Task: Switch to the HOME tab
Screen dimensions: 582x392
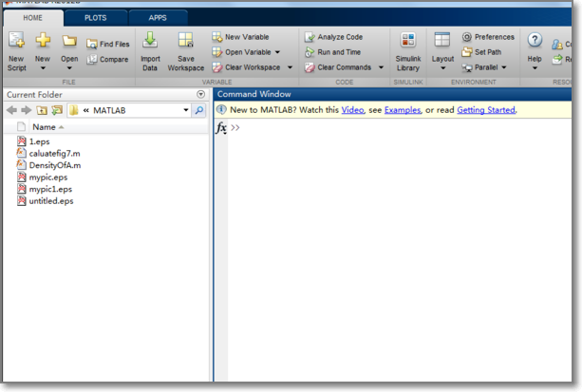Action: 32,18
